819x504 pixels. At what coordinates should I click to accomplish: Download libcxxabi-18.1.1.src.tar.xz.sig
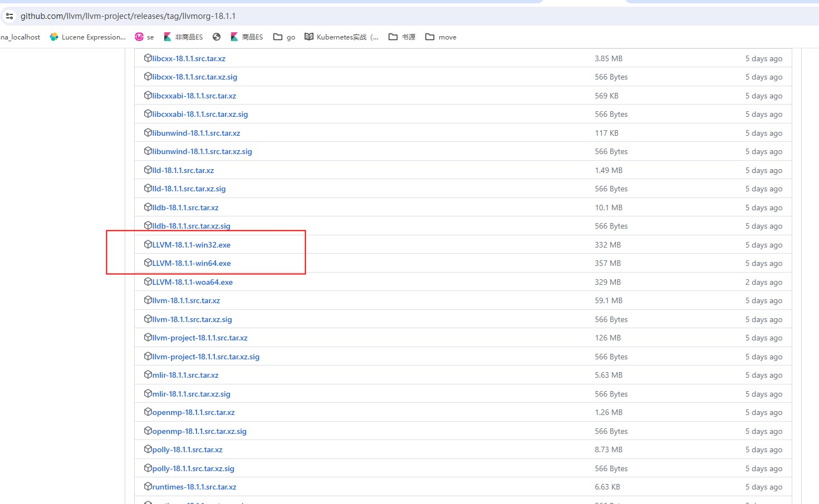point(200,114)
